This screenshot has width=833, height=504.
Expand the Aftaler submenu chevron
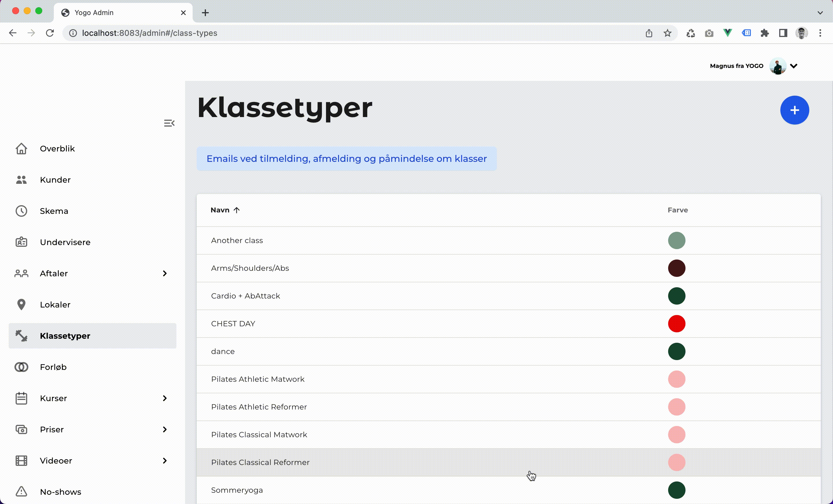[165, 273]
